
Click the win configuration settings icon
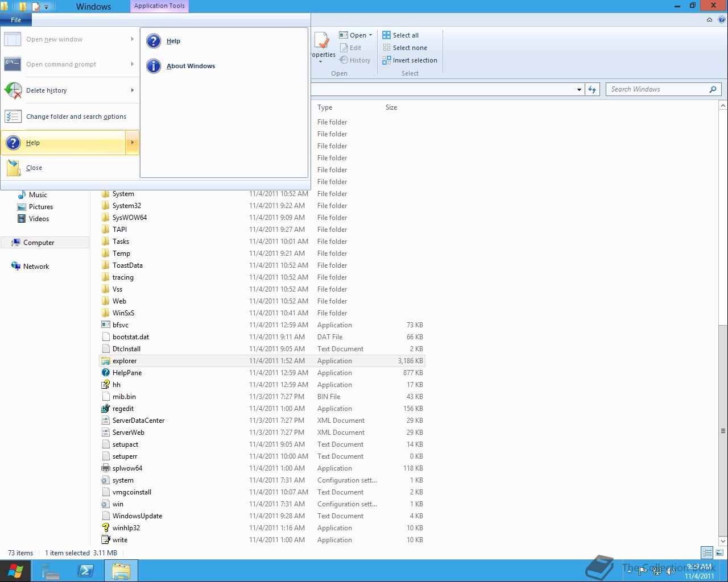click(x=105, y=504)
